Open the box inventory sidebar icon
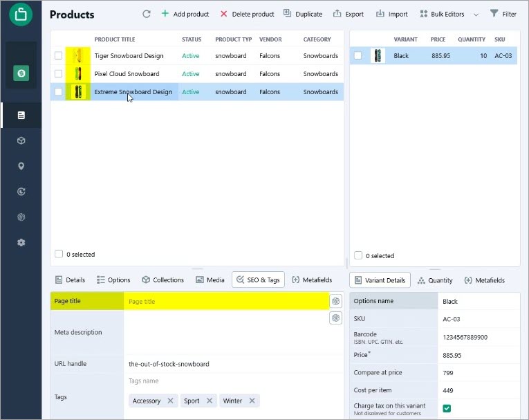The height and width of the screenshot is (420, 529). click(x=21, y=140)
